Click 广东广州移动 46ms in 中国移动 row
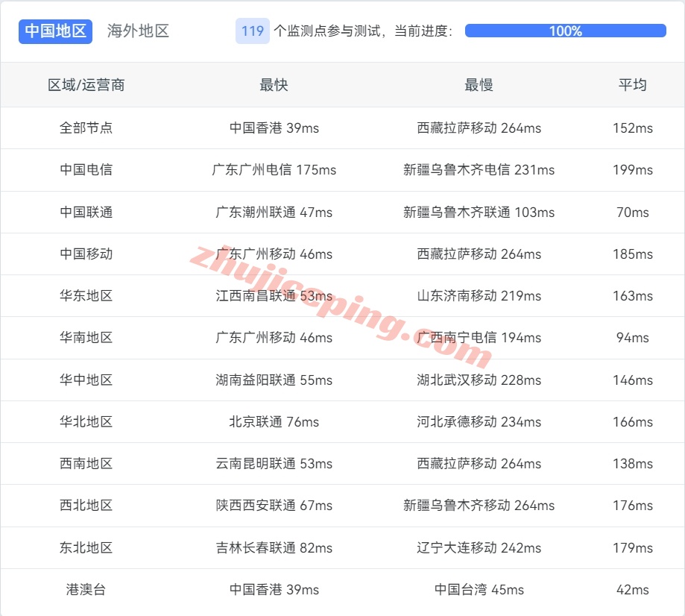 point(274,254)
